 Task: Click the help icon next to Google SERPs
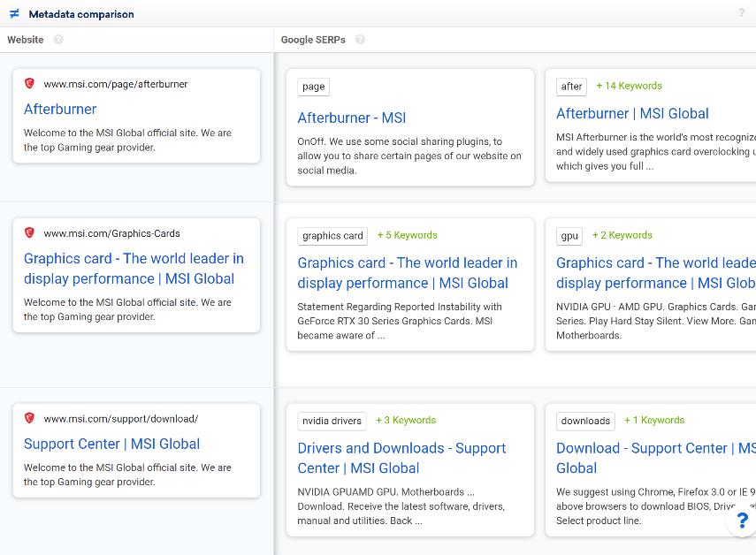(360, 40)
